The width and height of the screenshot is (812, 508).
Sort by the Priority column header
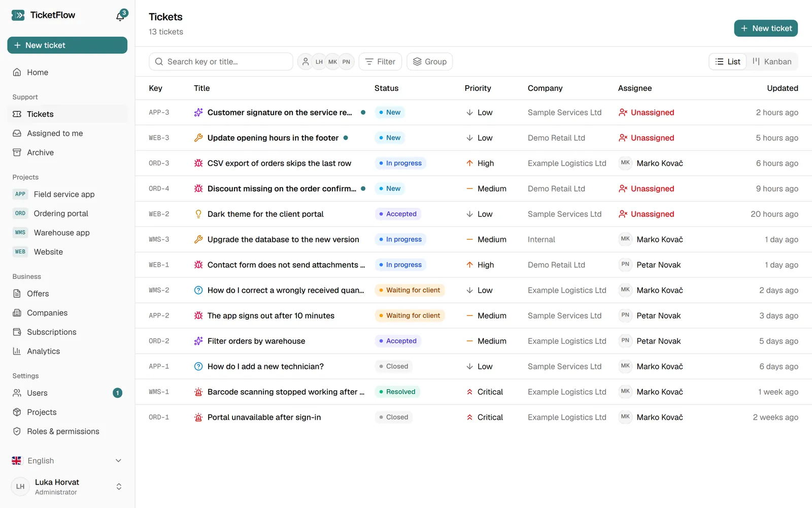point(478,88)
